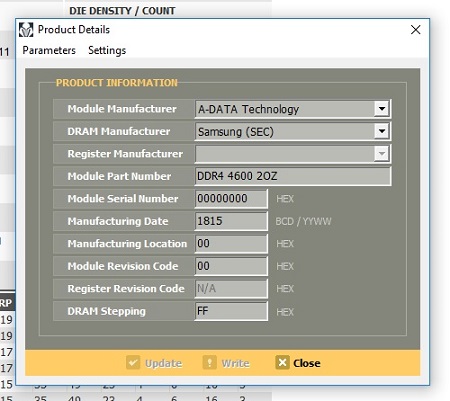
Task: Open the Settings menu
Action: click(x=107, y=50)
